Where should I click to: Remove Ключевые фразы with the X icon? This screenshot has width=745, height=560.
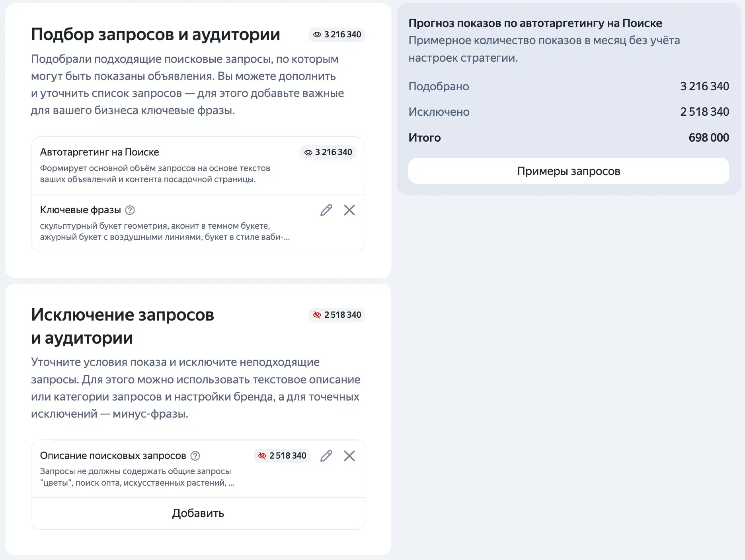349,210
